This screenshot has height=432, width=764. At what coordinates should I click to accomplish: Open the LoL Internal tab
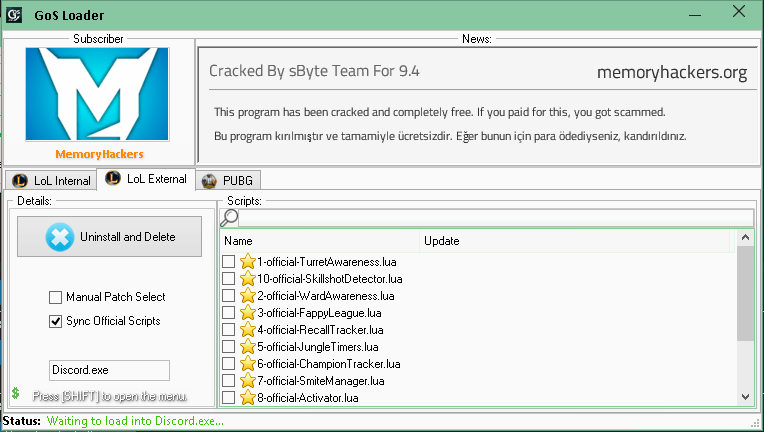51,180
